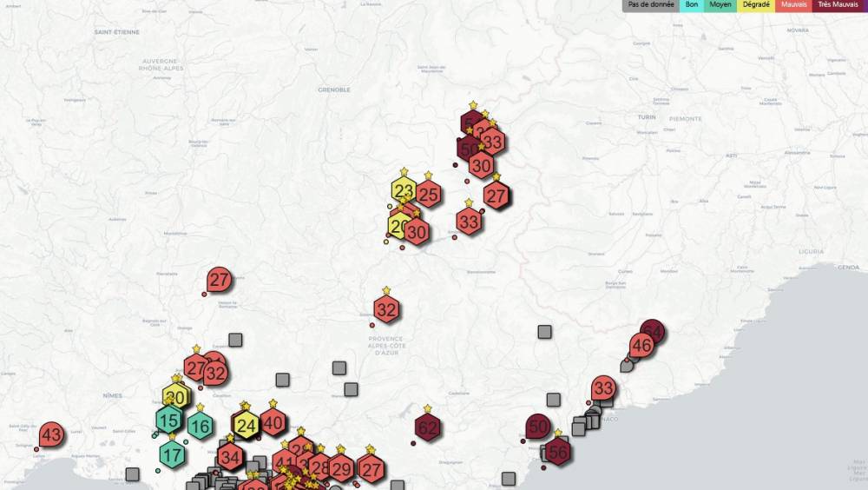This screenshot has width=868, height=490.
Task: Click the dark hexagon marker 56
Action: click(x=557, y=451)
